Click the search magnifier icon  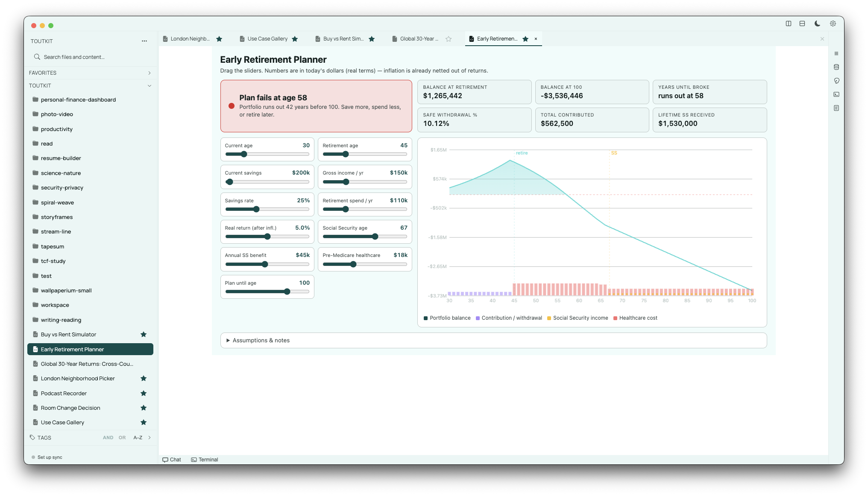(x=37, y=57)
